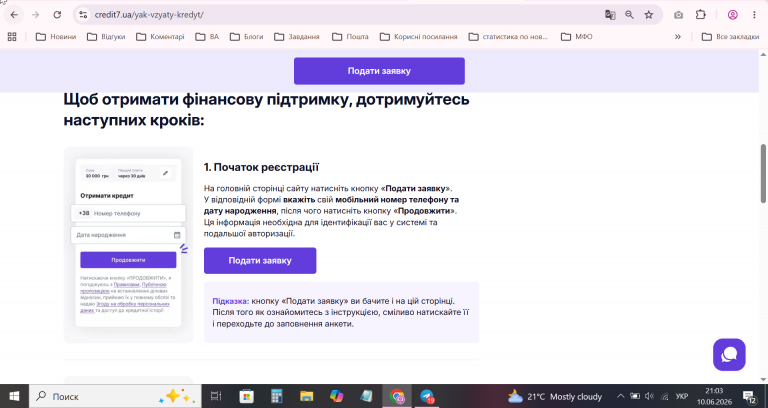Open the notepad app taskbar icon
The width and height of the screenshot is (768, 408).
click(x=366, y=396)
